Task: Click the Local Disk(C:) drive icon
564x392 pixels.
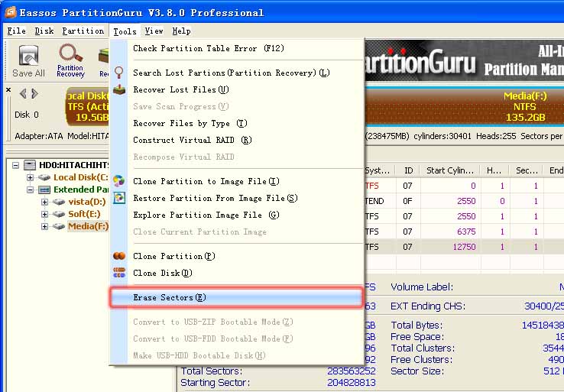Action: point(44,177)
